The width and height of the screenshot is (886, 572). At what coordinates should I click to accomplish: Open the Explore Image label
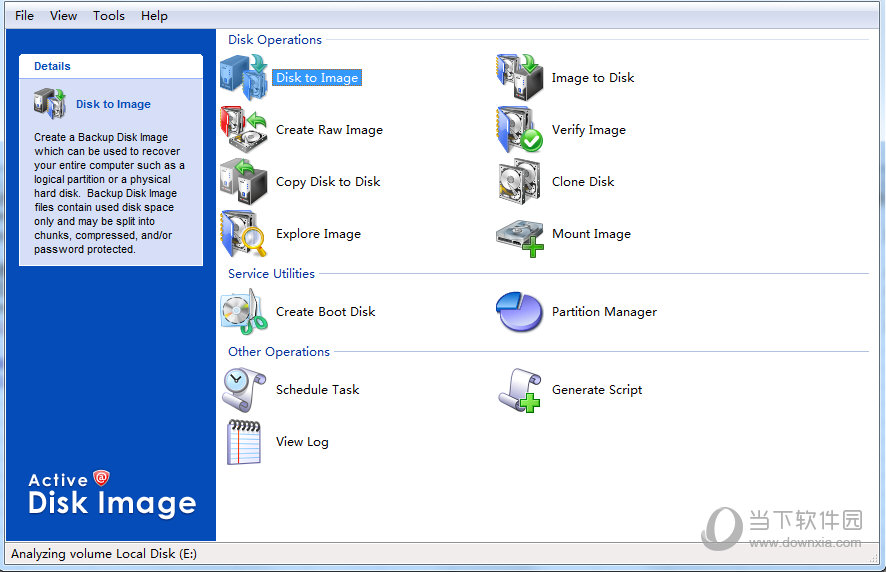(x=318, y=233)
